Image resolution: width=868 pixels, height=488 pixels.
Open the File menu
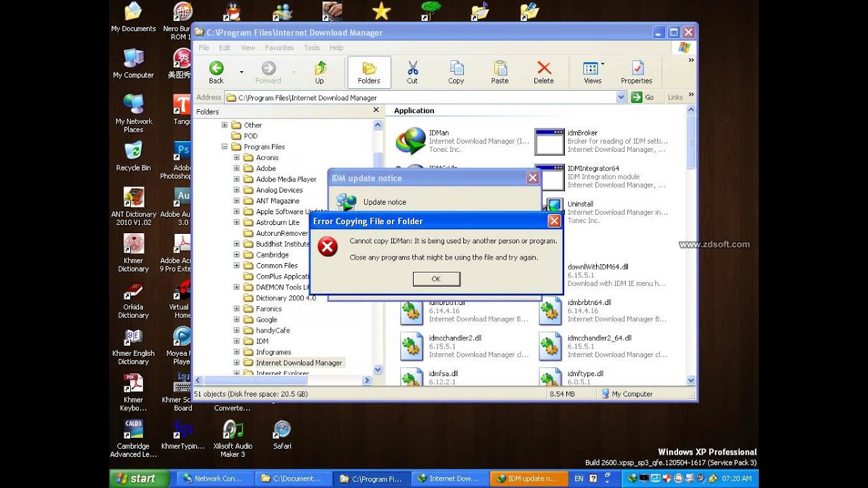[204, 48]
